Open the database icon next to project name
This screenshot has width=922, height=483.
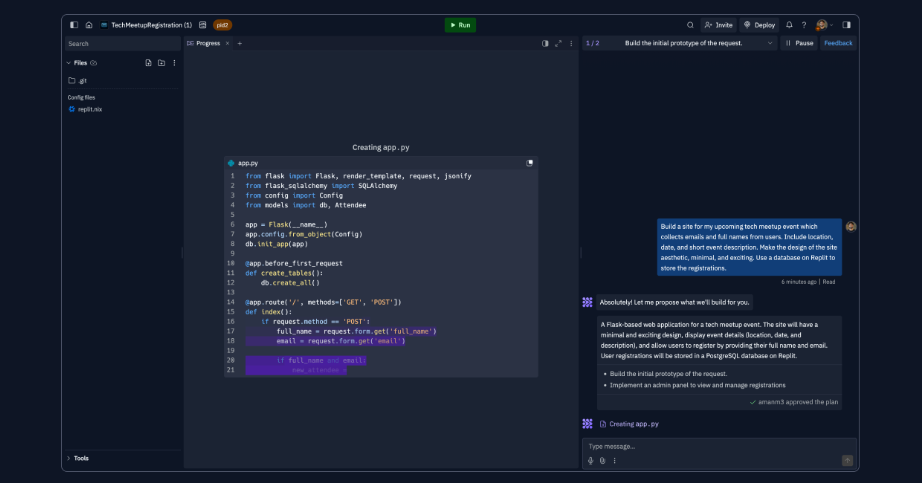pyautogui.click(x=202, y=25)
